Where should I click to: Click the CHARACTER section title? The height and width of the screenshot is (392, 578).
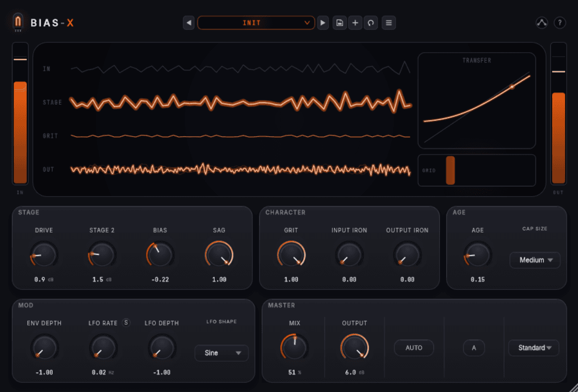pyautogui.click(x=285, y=213)
